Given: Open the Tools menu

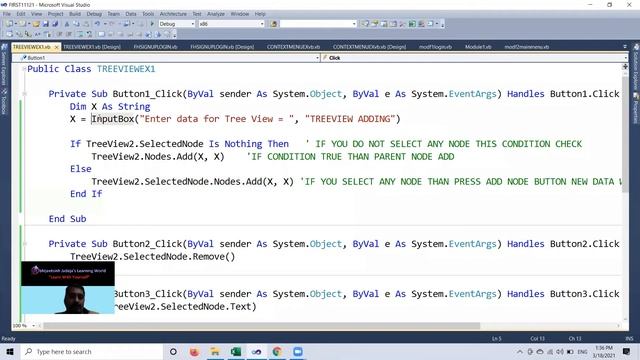Looking at the screenshot, I should (x=148, y=14).
